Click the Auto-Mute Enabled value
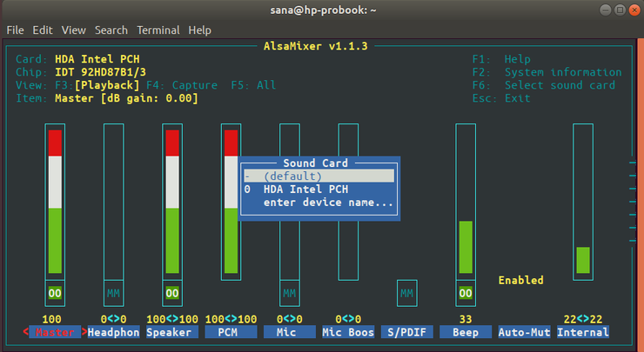Viewport: 644px width, 352px height. pos(520,280)
